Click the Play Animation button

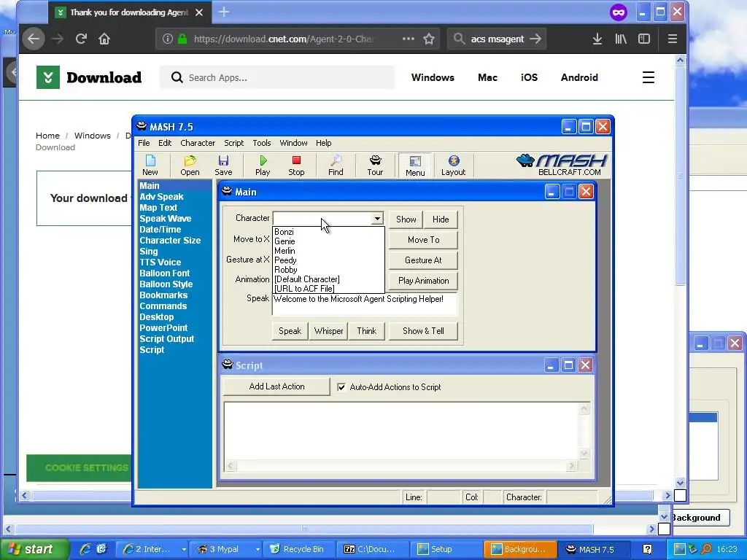[424, 281]
